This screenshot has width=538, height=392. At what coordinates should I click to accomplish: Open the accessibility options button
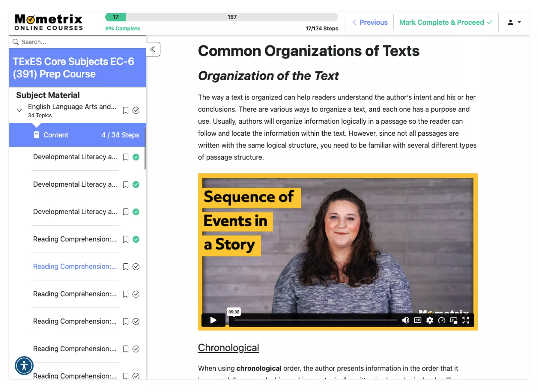point(24,366)
